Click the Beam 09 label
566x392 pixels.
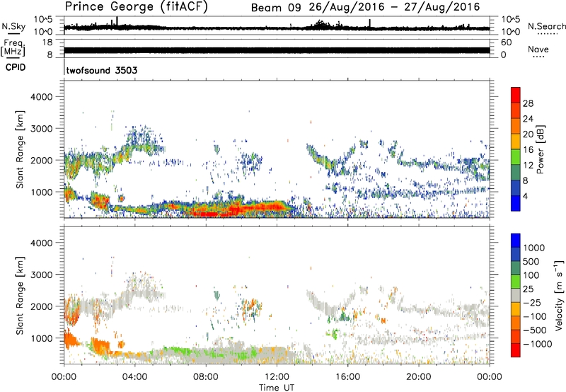point(276,7)
